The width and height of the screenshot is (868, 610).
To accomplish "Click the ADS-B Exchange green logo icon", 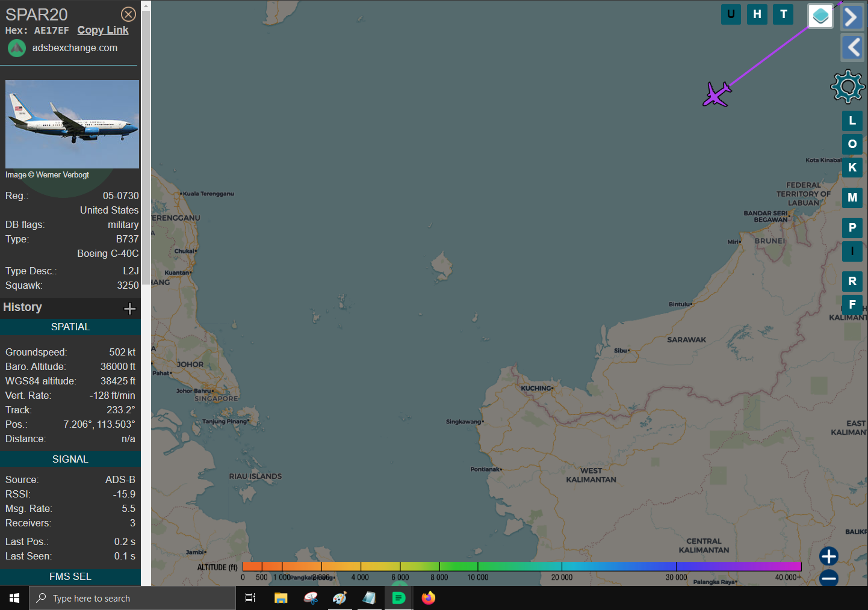I will 17,48.
